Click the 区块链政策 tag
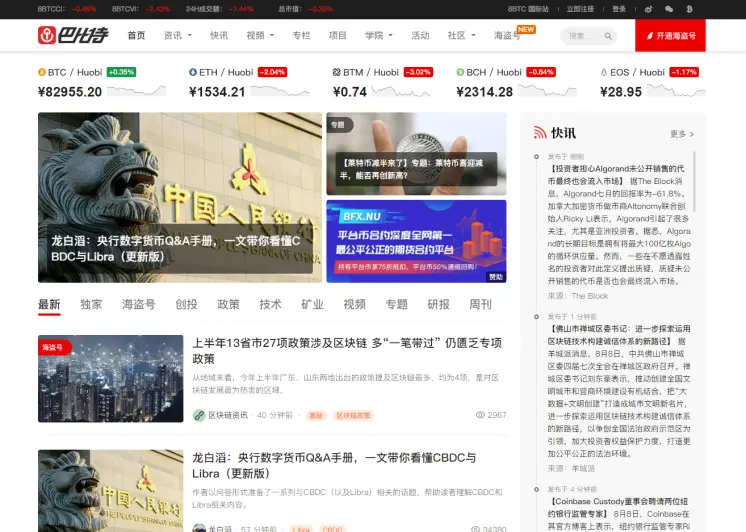The width and height of the screenshot is (746, 532). tap(353, 415)
